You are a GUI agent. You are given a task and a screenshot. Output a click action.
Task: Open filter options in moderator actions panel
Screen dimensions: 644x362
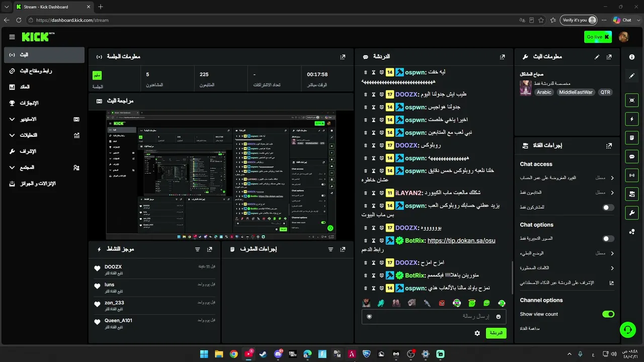coord(331,249)
